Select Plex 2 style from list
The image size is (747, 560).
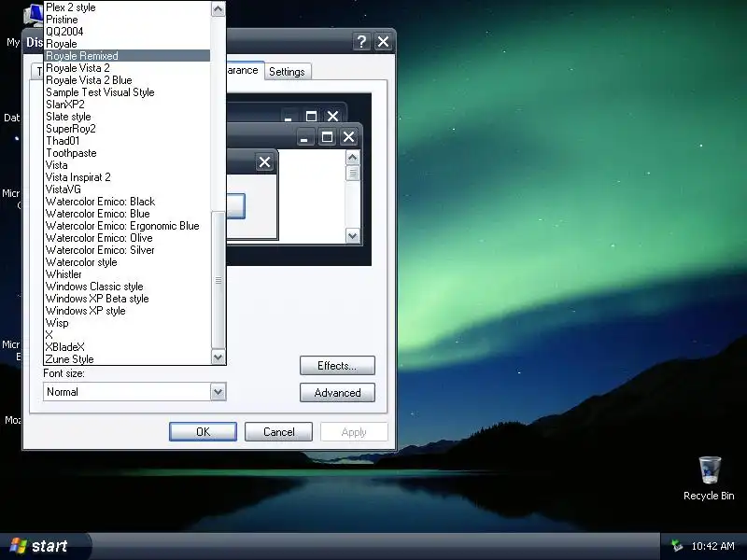[x=127, y=7]
